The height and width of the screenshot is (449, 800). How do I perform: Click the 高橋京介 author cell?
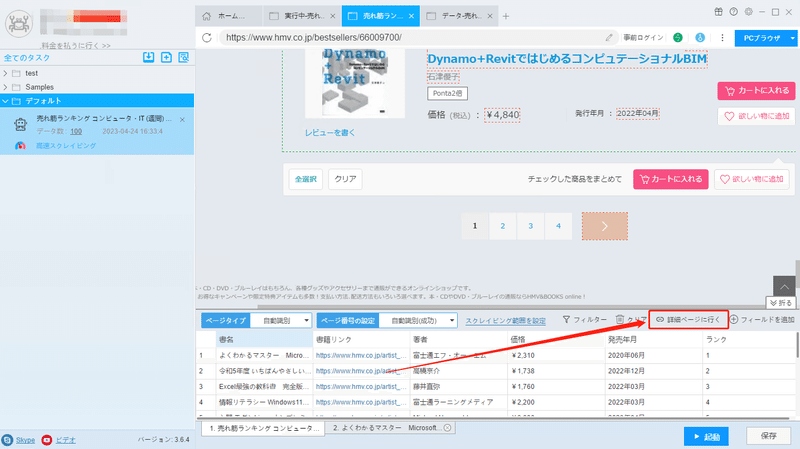click(459, 371)
